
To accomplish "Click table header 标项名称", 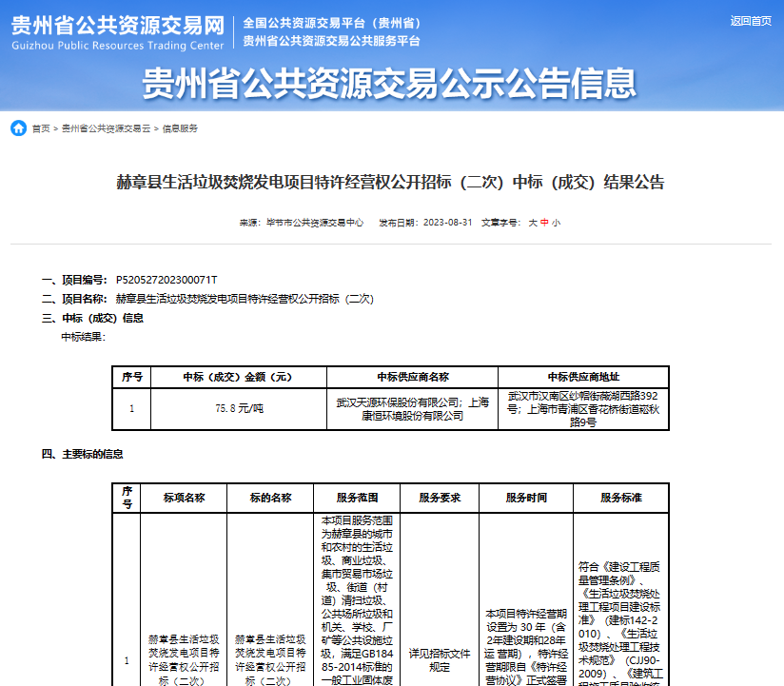I will 184,498.
